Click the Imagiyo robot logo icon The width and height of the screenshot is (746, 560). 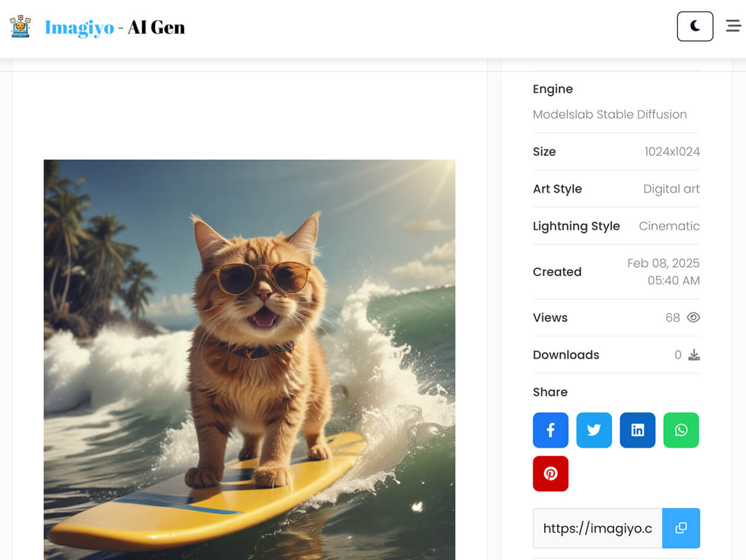pos(20,27)
